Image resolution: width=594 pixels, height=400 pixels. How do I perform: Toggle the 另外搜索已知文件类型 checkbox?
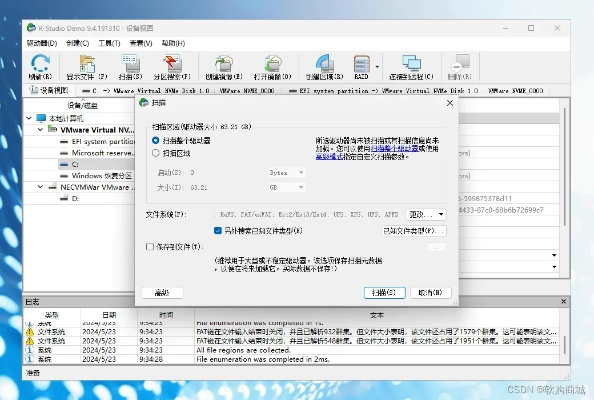coord(218,230)
